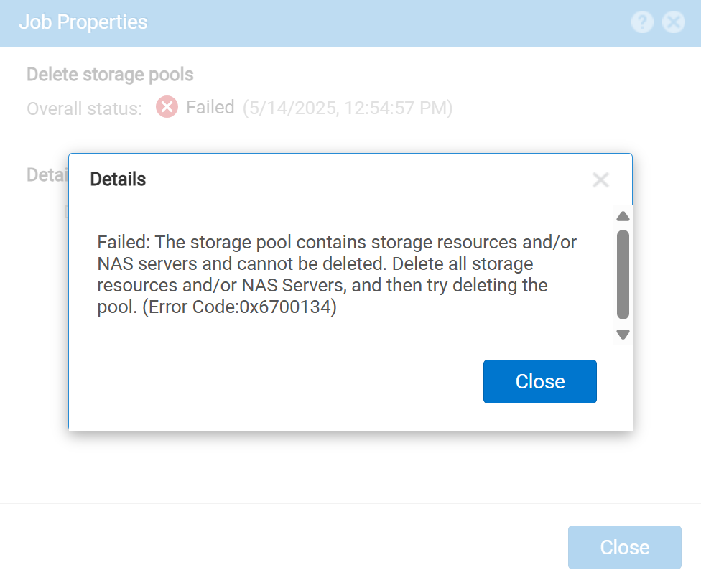
Task: Click the Close button inside the Details dialog
Action: tap(539, 381)
